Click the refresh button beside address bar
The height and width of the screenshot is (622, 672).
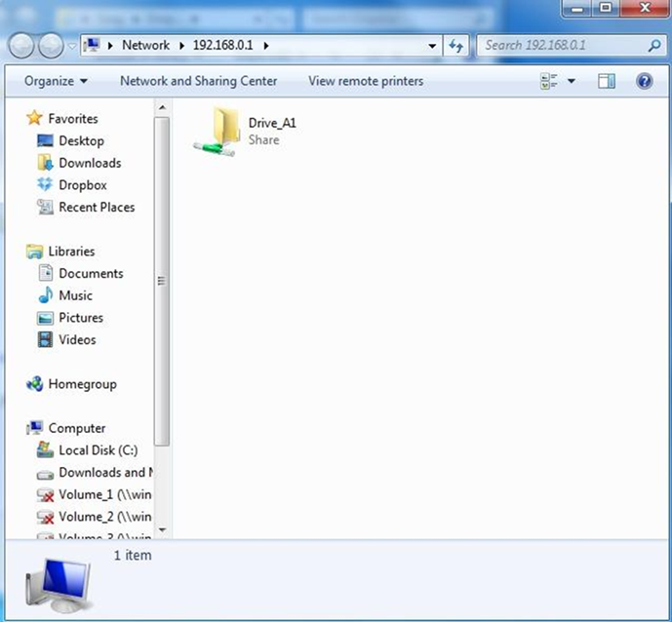[x=456, y=46]
